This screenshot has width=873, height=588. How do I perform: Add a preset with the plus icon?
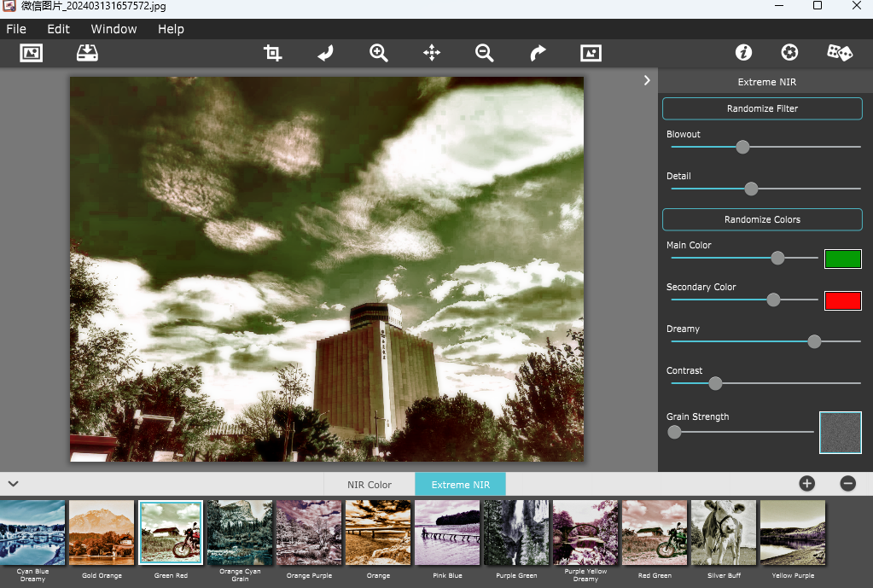[x=806, y=483]
